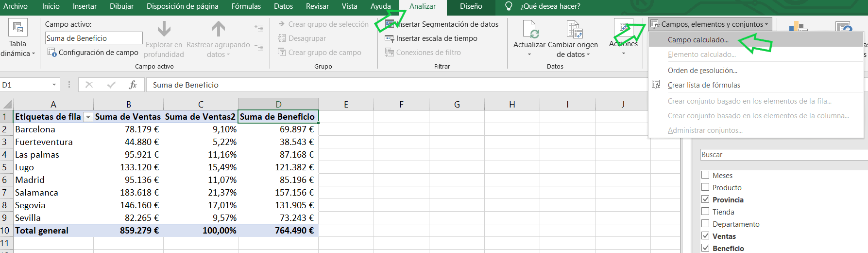Screen dimensions: 868x253
Task: Insert a timeline with Insertar escala de tiempo
Action: pos(431,38)
